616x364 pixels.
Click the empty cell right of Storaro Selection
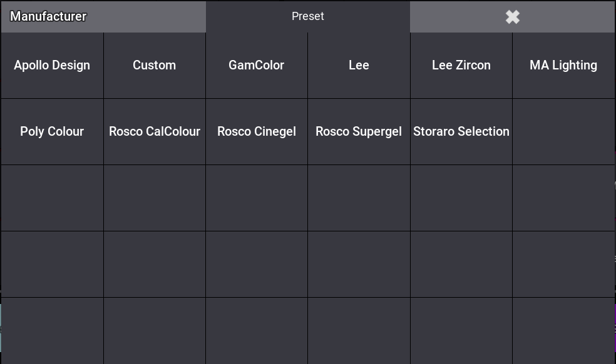[x=563, y=132]
